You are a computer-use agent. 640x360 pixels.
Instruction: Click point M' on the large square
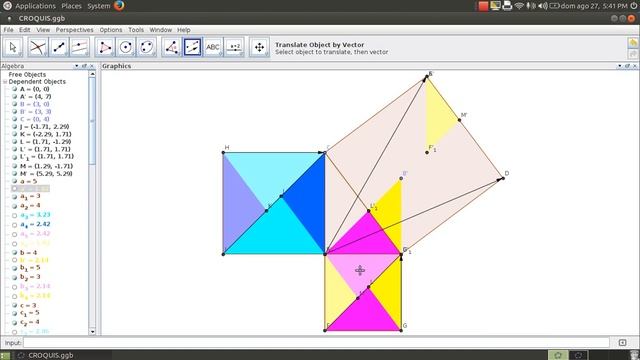click(x=459, y=120)
